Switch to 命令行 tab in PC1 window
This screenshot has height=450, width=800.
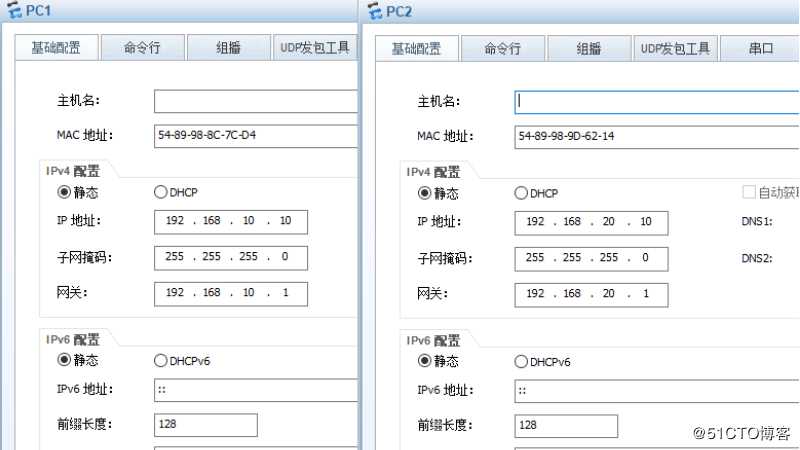(142, 48)
